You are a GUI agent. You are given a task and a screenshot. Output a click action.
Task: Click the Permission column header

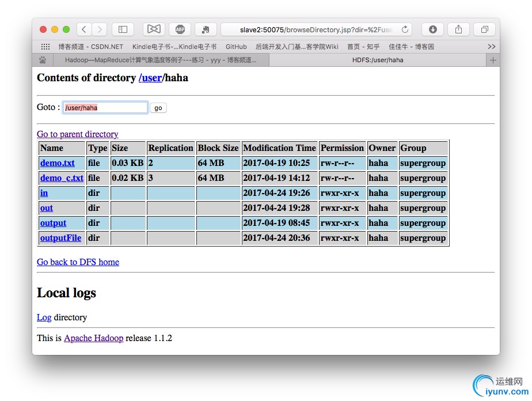[342, 148]
